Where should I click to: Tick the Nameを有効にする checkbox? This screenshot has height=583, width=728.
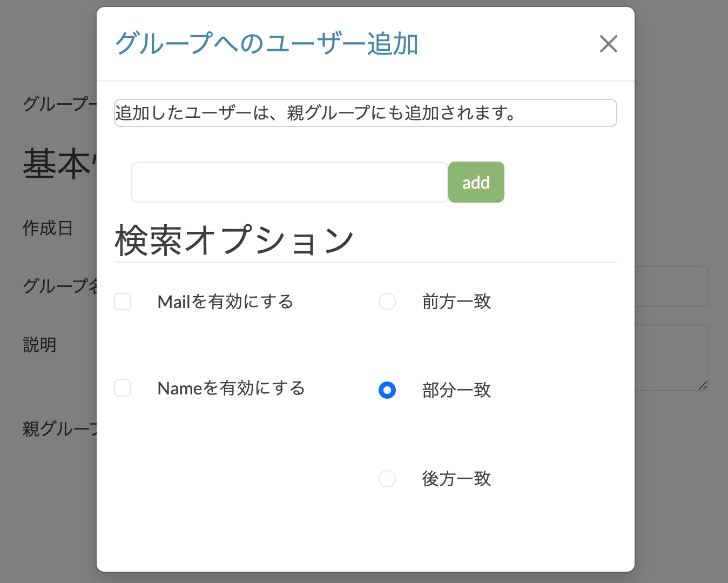click(x=123, y=388)
